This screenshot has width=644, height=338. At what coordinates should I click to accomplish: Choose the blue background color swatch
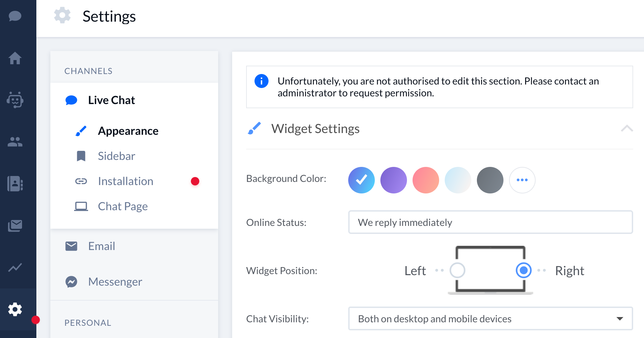(x=362, y=180)
